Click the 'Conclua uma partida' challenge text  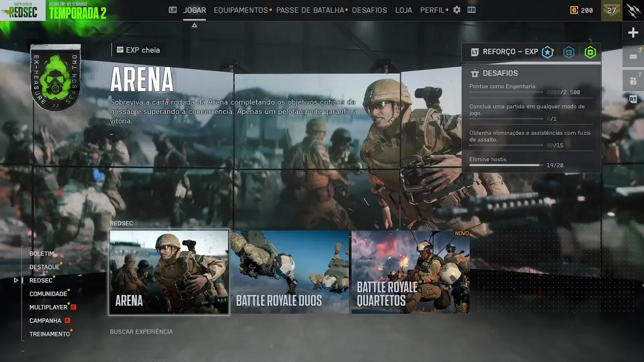pyautogui.click(x=527, y=110)
